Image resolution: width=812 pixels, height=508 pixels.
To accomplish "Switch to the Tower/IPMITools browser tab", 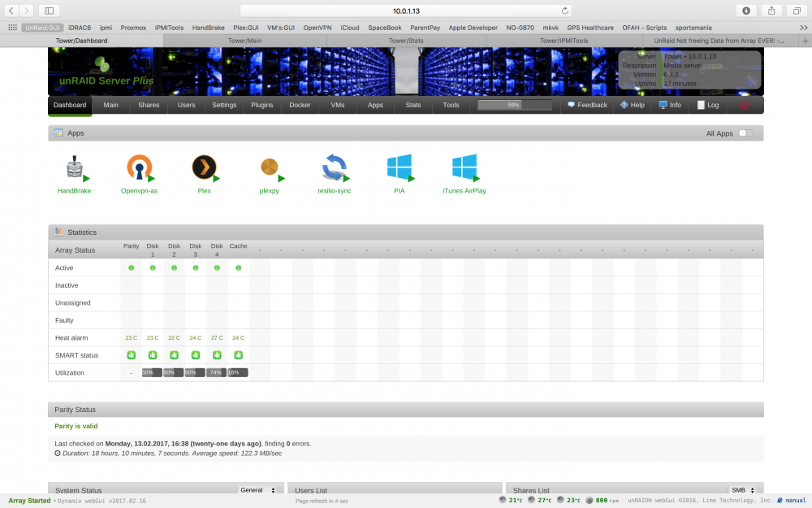I will pyautogui.click(x=564, y=41).
